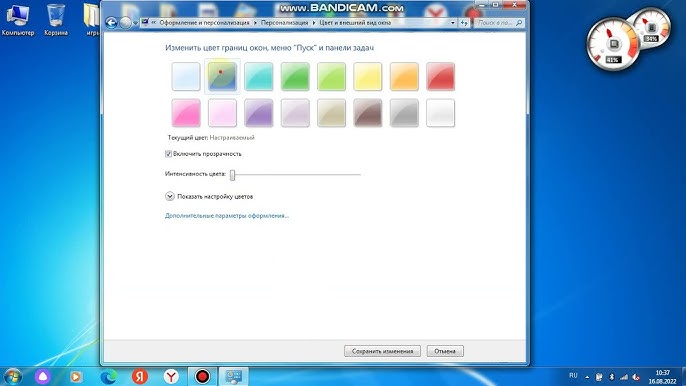Click the search magnifier icon

(519, 23)
